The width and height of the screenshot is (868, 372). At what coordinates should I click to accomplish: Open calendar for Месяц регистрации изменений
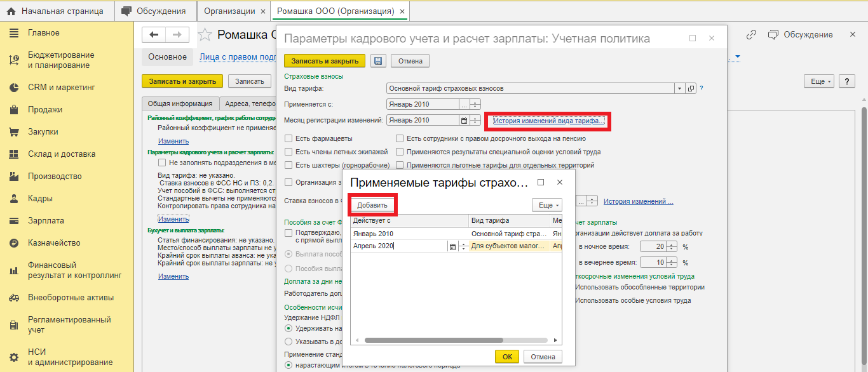pos(464,120)
